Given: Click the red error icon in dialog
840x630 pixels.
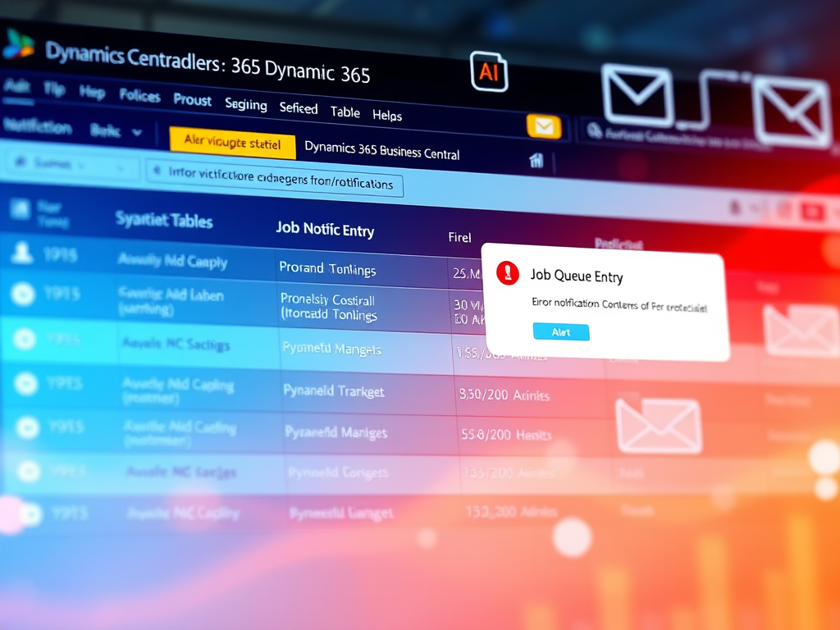Looking at the screenshot, I should tap(508, 272).
